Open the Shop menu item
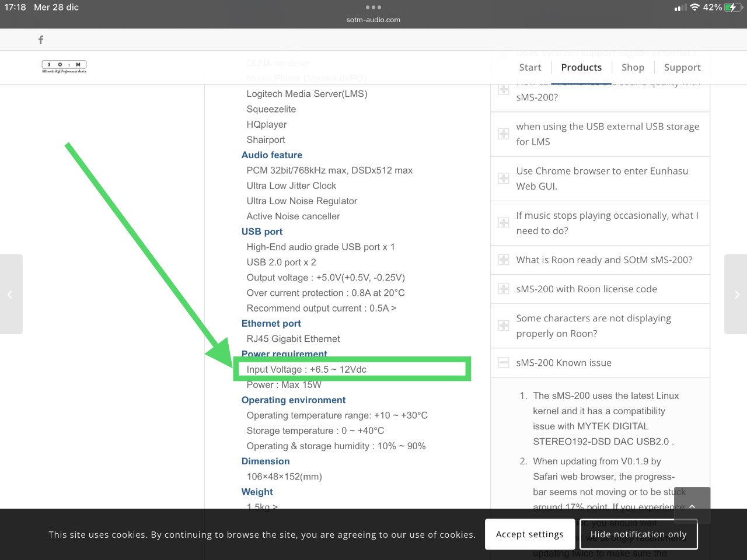The image size is (747, 560). point(633,67)
